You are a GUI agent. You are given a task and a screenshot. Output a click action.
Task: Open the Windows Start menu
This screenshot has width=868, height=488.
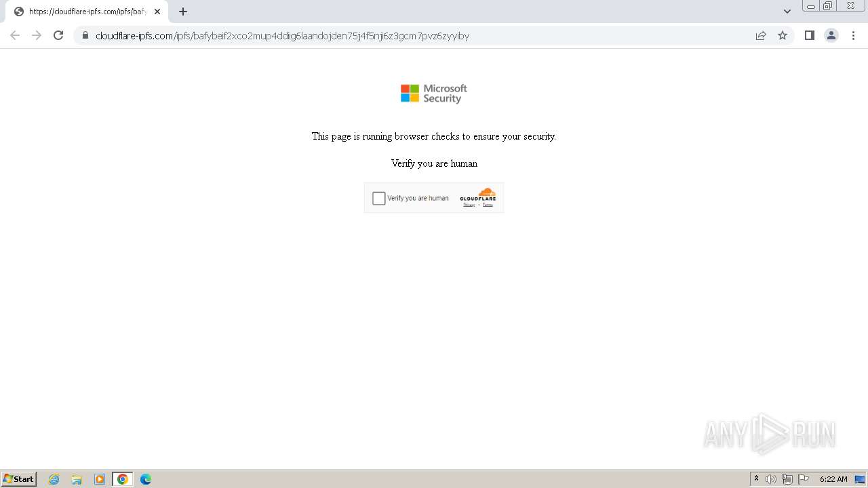click(18, 479)
